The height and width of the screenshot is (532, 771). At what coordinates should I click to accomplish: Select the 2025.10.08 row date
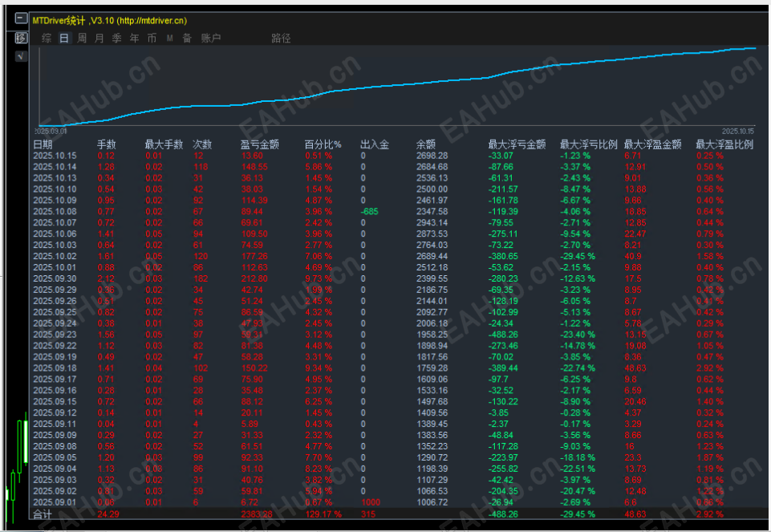(55, 211)
